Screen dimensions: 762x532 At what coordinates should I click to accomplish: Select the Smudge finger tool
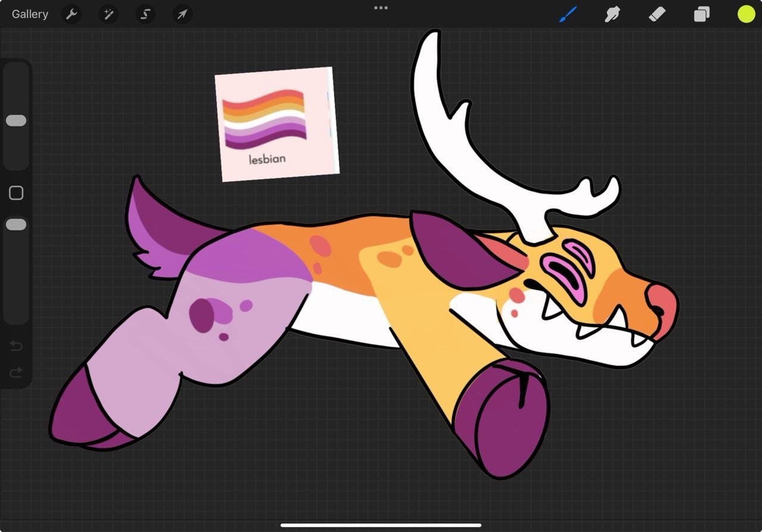[x=612, y=14]
